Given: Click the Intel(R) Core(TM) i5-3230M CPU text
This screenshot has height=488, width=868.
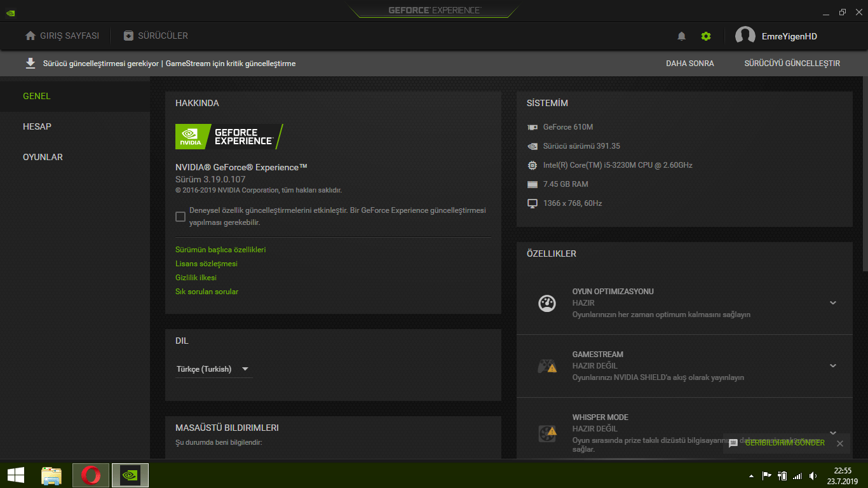Looking at the screenshot, I should point(618,165).
